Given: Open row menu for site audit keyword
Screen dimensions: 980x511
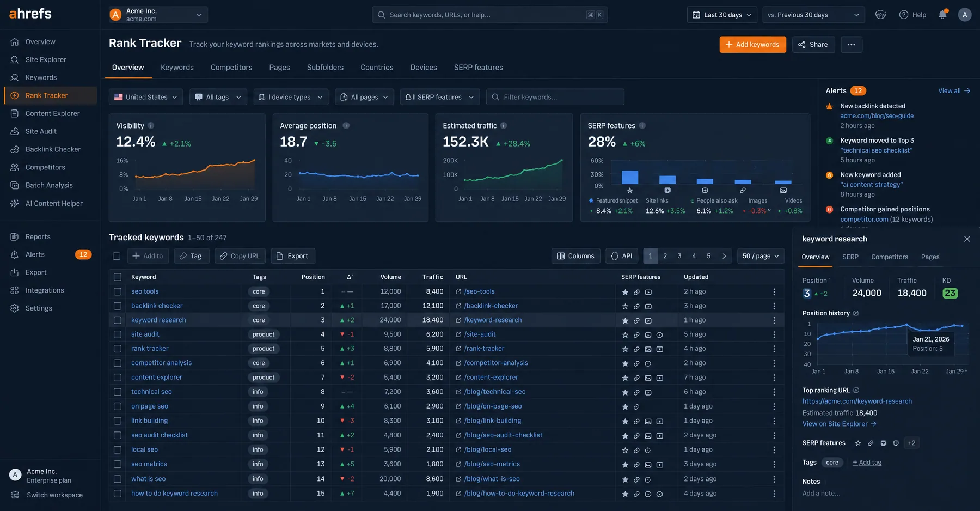Looking at the screenshot, I should coord(774,334).
